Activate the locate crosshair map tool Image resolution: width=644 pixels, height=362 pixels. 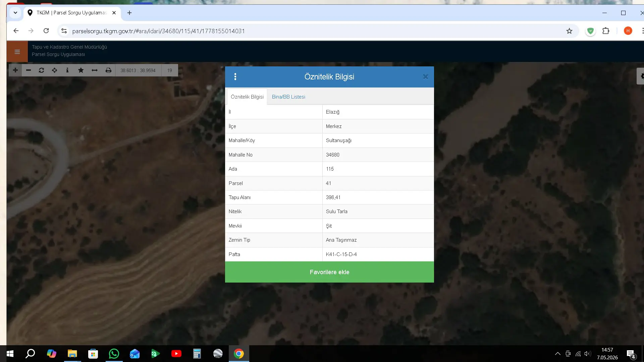tap(54, 70)
